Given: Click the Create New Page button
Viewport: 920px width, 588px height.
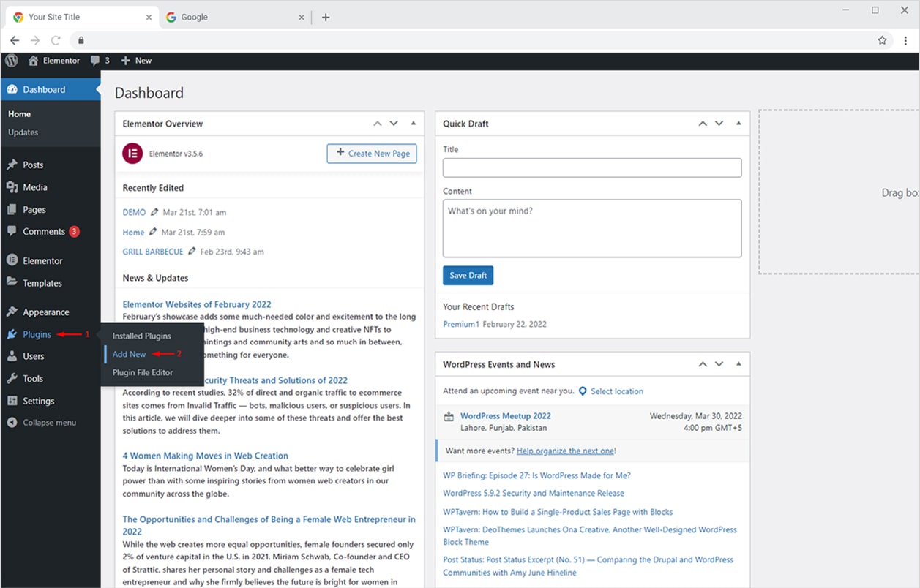Looking at the screenshot, I should point(372,154).
